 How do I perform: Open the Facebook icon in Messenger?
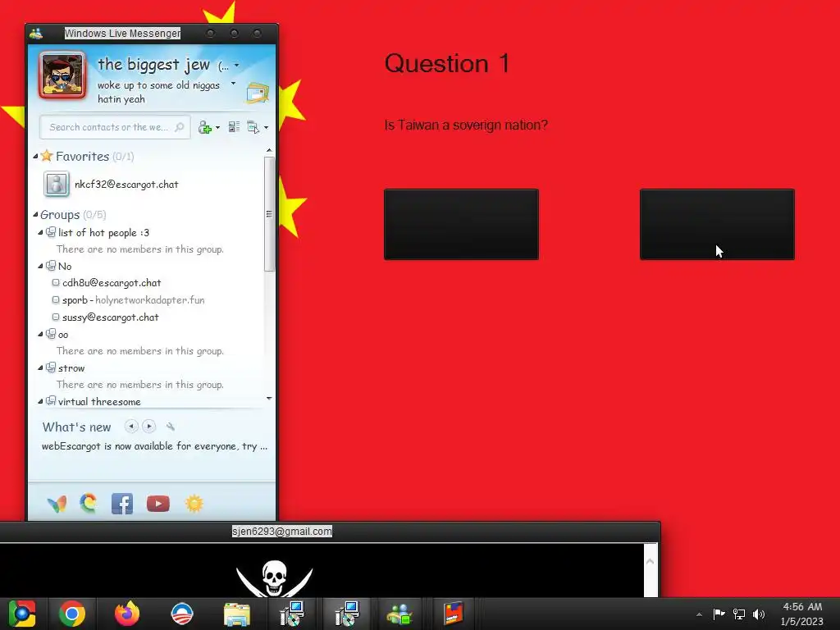[x=122, y=504]
